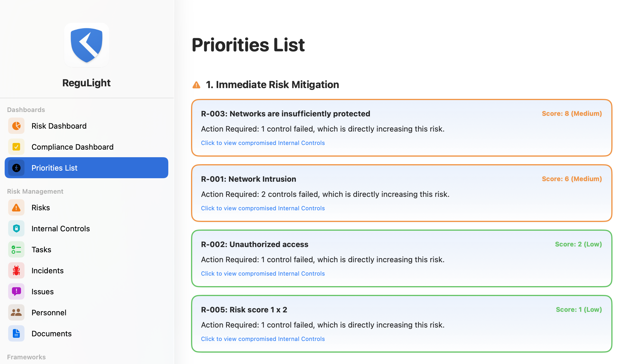The width and height of the screenshot is (623, 364).
Task: Click the Risk Dashboard pie chart icon
Action: tap(16, 126)
